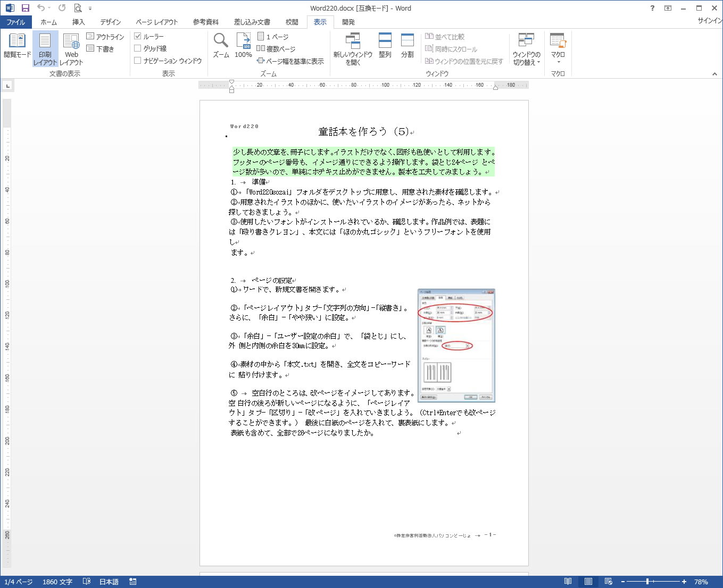Select Web レイアウト view icon

pos(71,46)
